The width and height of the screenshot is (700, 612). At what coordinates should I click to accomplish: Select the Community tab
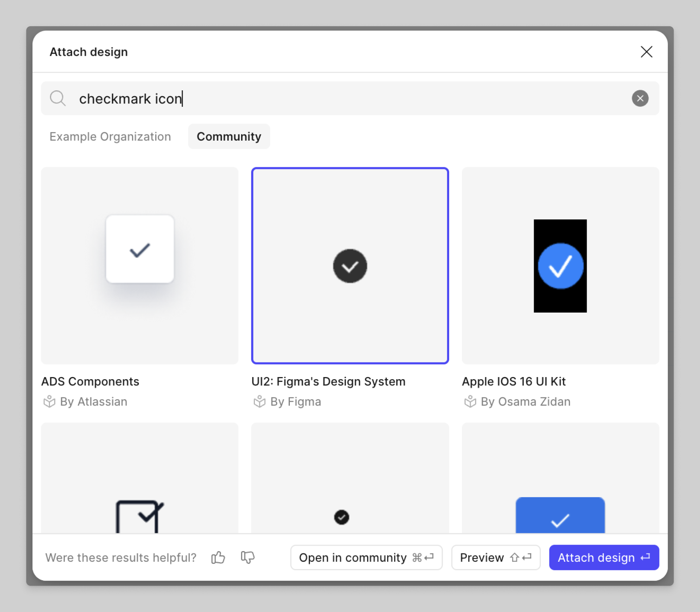229,137
